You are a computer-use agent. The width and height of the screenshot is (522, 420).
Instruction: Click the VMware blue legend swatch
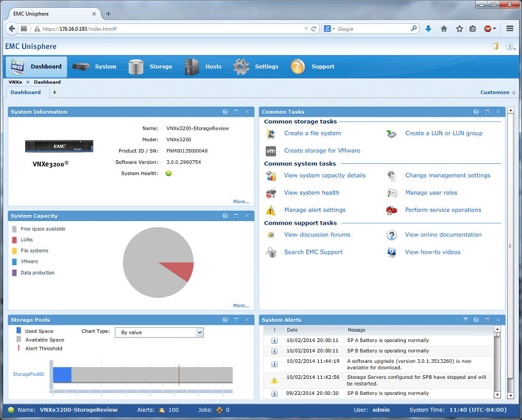[14, 262]
